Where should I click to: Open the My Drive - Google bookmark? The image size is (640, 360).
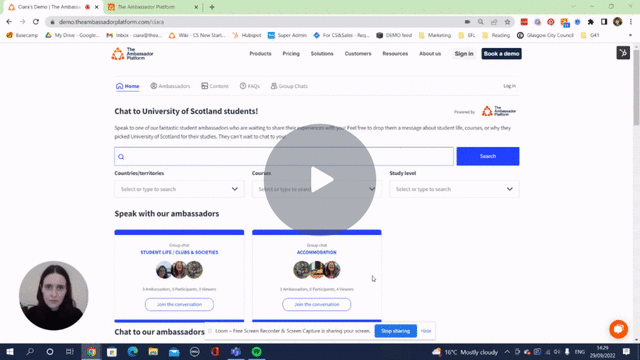[x=72, y=35]
